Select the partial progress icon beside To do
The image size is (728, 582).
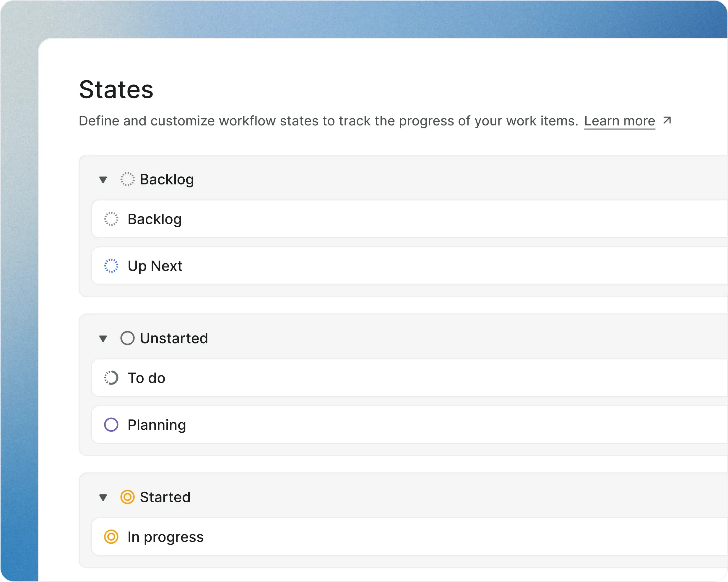coord(111,378)
